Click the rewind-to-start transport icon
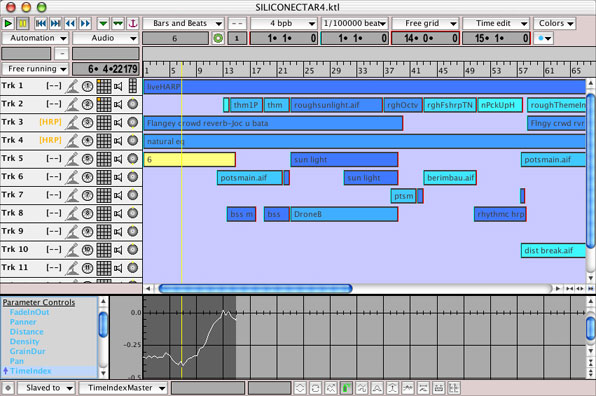 pyautogui.click(x=41, y=23)
